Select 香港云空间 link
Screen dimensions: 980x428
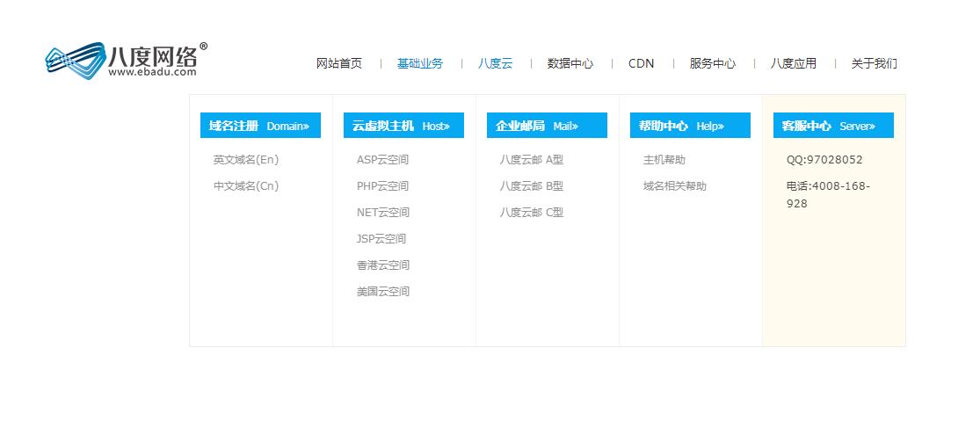(x=382, y=265)
